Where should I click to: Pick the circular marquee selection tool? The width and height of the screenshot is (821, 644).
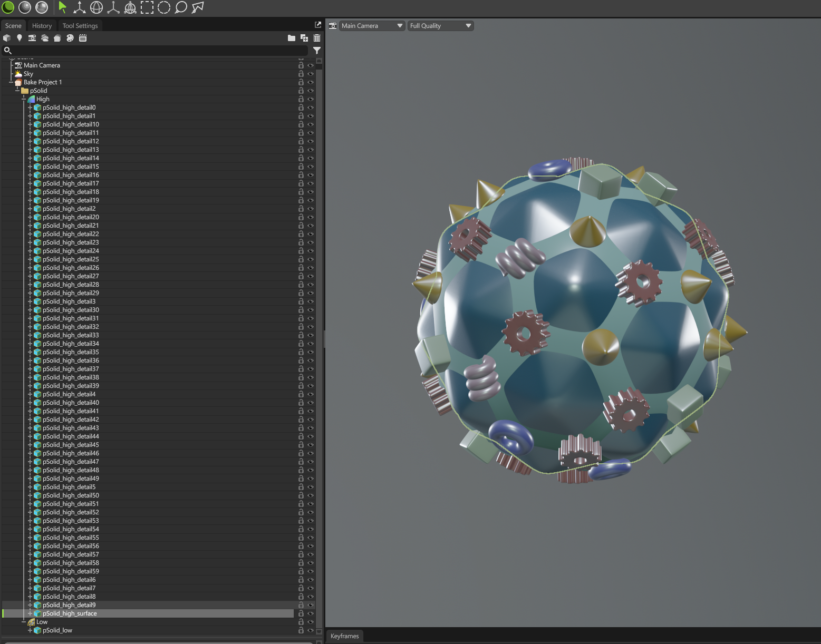pyautogui.click(x=164, y=7)
